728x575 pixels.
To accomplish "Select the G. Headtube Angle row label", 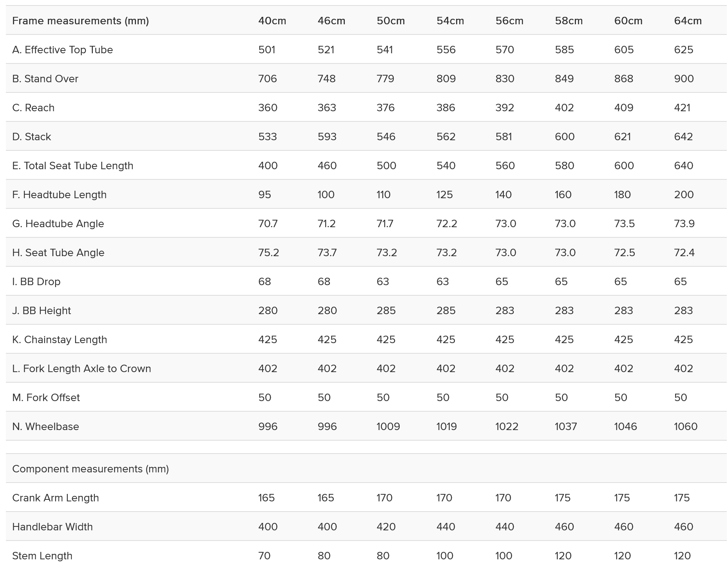I will 58,224.
